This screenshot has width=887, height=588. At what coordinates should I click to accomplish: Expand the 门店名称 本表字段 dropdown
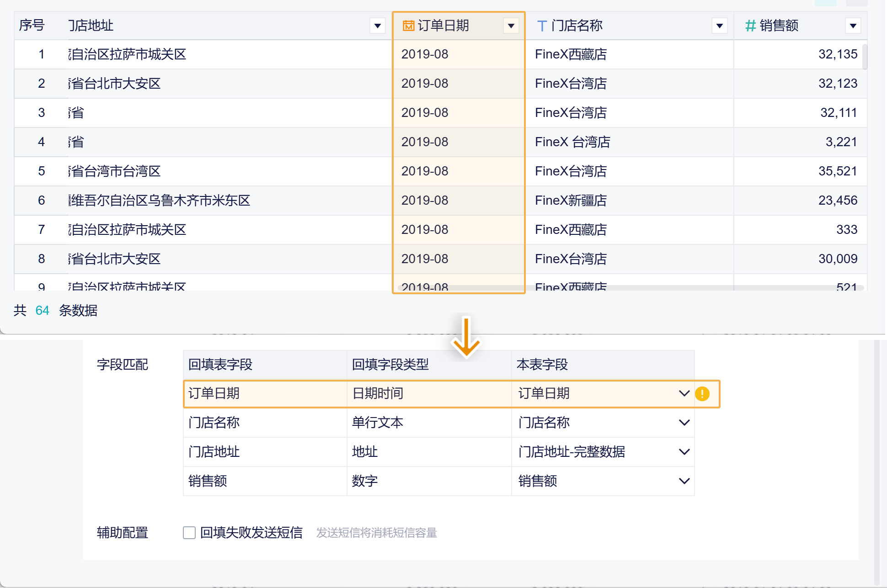(684, 423)
